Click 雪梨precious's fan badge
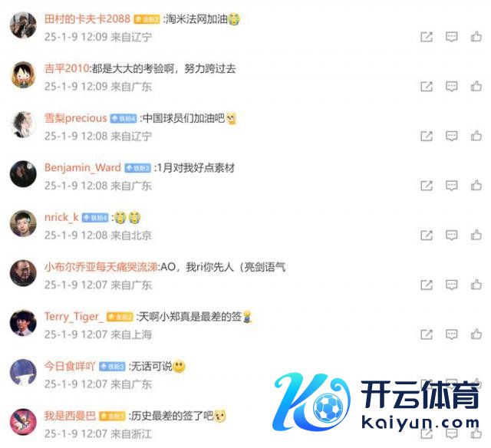491x448 pixels. click(124, 119)
